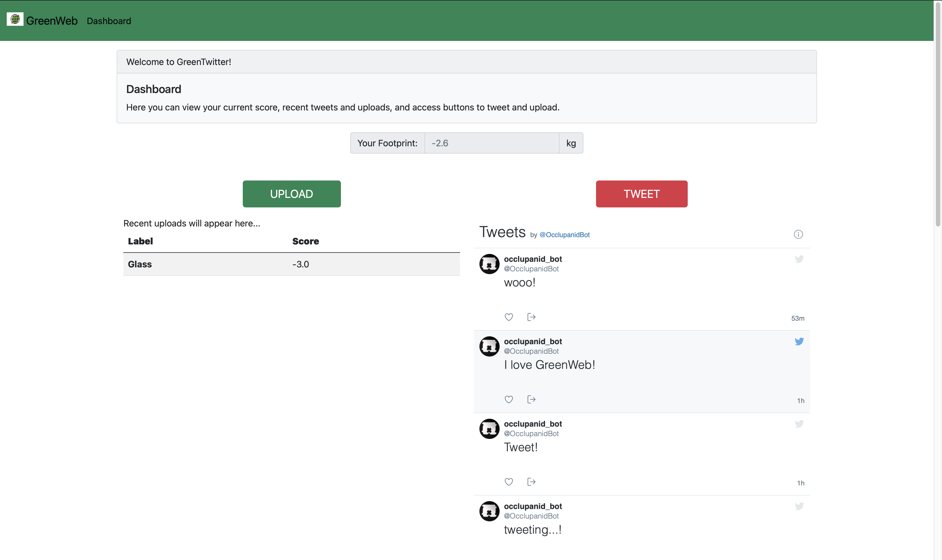Share the 'wooo!' tweet via share icon
Viewport: 942px width, 560px height.
[x=531, y=317]
